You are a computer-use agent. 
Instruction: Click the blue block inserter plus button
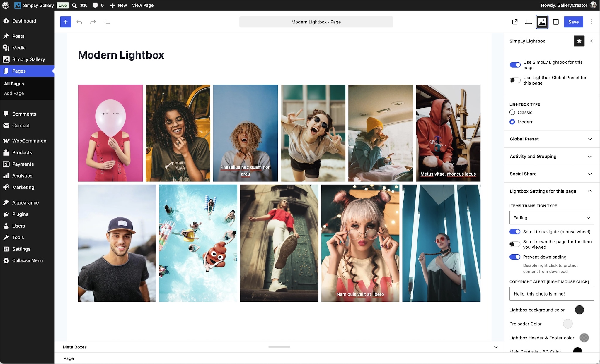[66, 22]
